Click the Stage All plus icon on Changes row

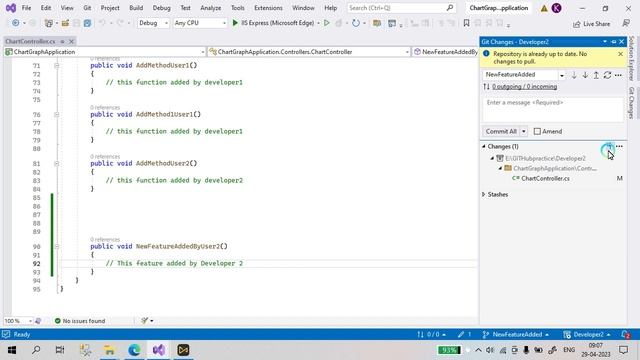(609, 146)
